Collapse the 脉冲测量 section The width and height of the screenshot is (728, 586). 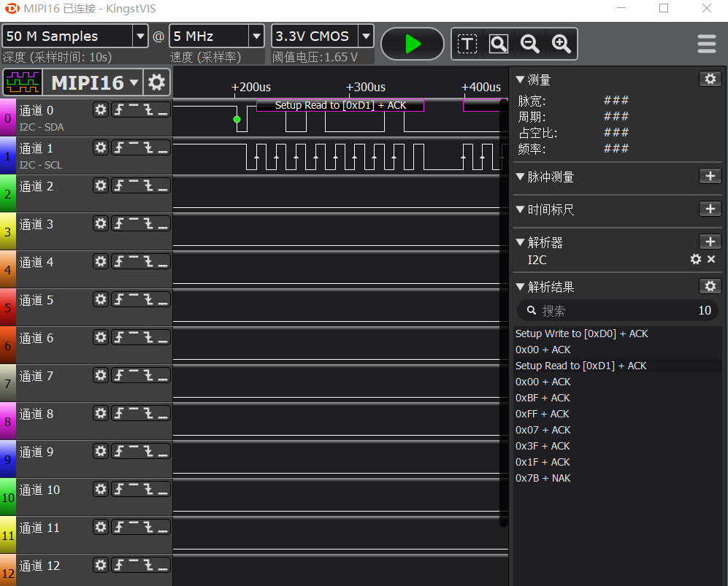coord(521,177)
